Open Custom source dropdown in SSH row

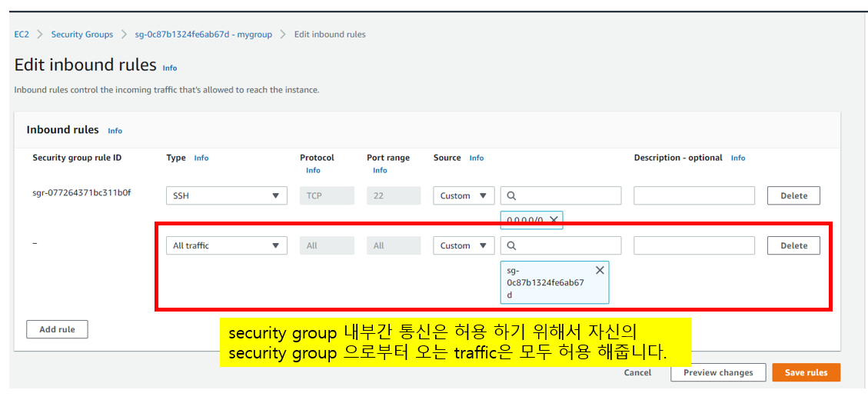(x=464, y=195)
